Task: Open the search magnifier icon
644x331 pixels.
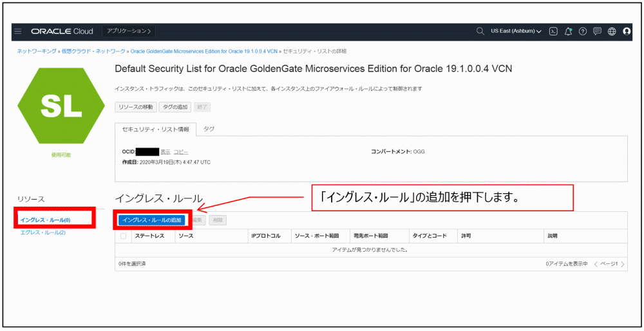Action: tap(480, 31)
